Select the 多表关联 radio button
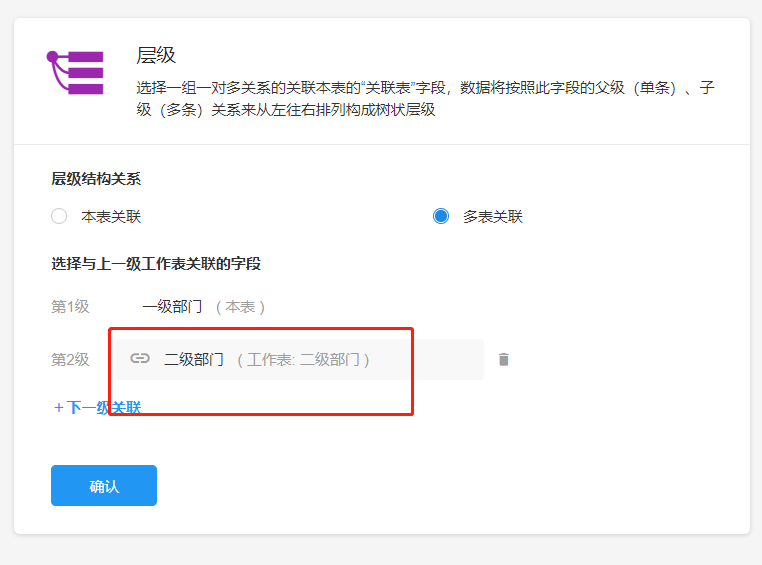The width and height of the screenshot is (762, 565). click(441, 216)
